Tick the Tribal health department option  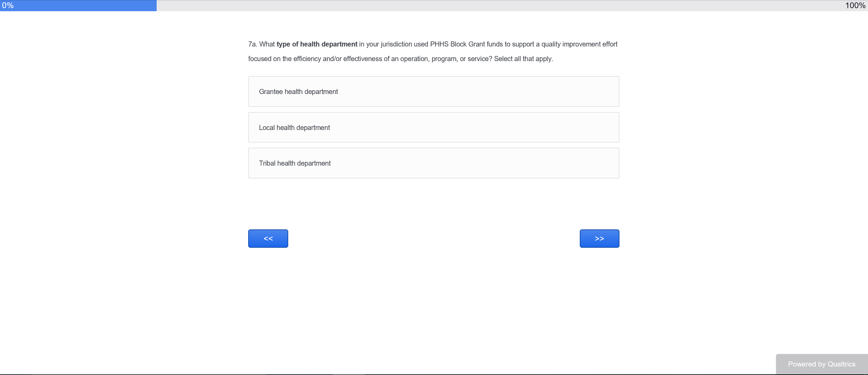[x=433, y=163]
